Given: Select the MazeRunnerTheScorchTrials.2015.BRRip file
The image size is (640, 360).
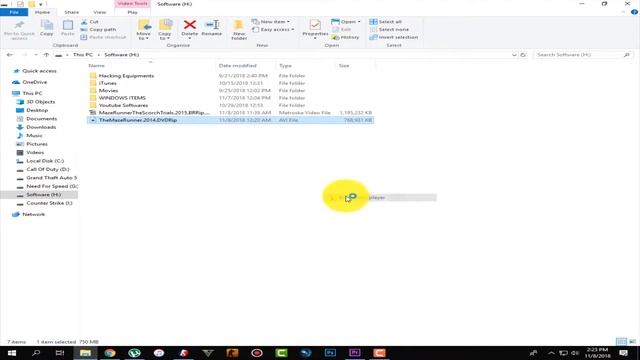Looking at the screenshot, I should (x=154, y=113).
